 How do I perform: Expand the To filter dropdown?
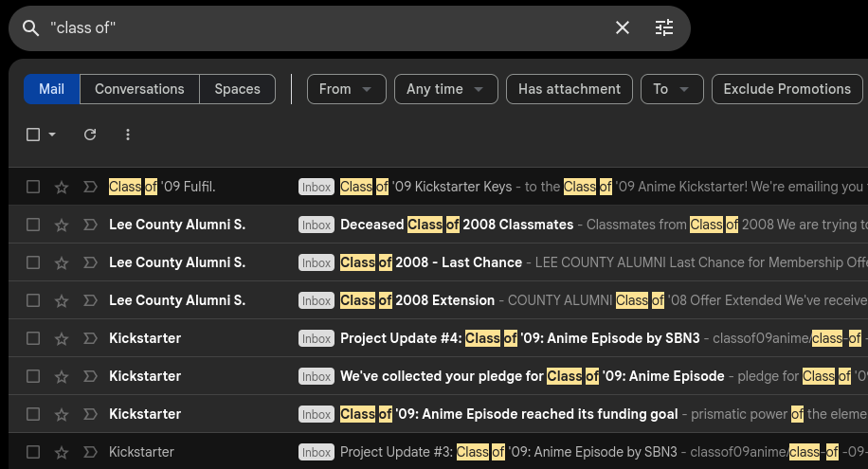tap(671, 89)
